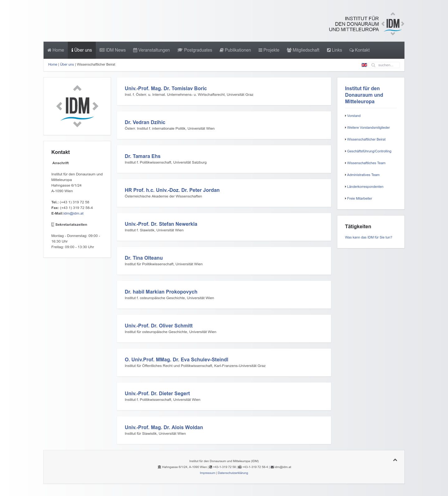The image size is (448, 496).
Task: Open HR Prof. h.c. Peter Jordan entry
Action: pos(172,190)
